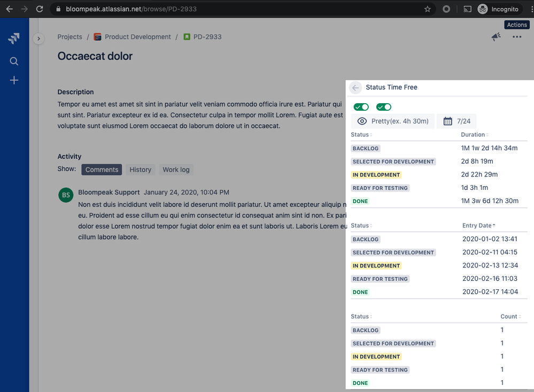Open the 7/24 calendar date selector

click(456, 121)
